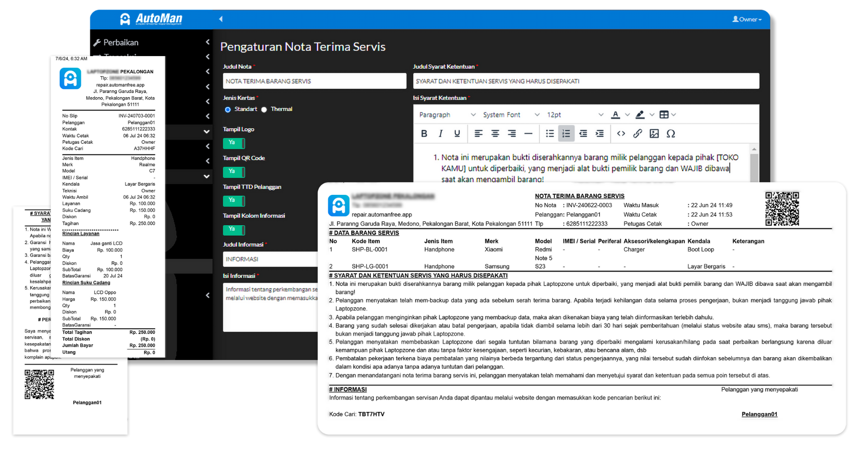Open the Owner account menu

point(746,19)
